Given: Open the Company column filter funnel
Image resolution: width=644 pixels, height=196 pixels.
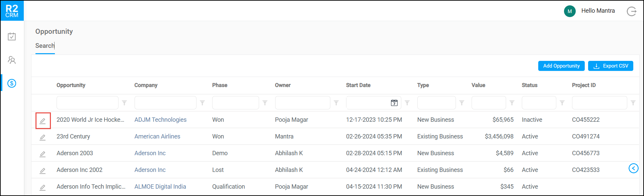Looking at the screenshot, I should tap(203, 103).
